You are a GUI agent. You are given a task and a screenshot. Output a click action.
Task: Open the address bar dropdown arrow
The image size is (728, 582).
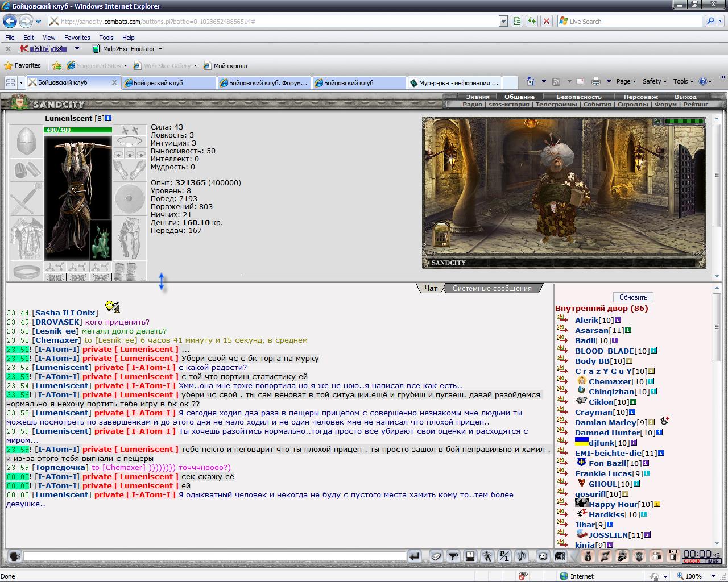click(503, 21)
